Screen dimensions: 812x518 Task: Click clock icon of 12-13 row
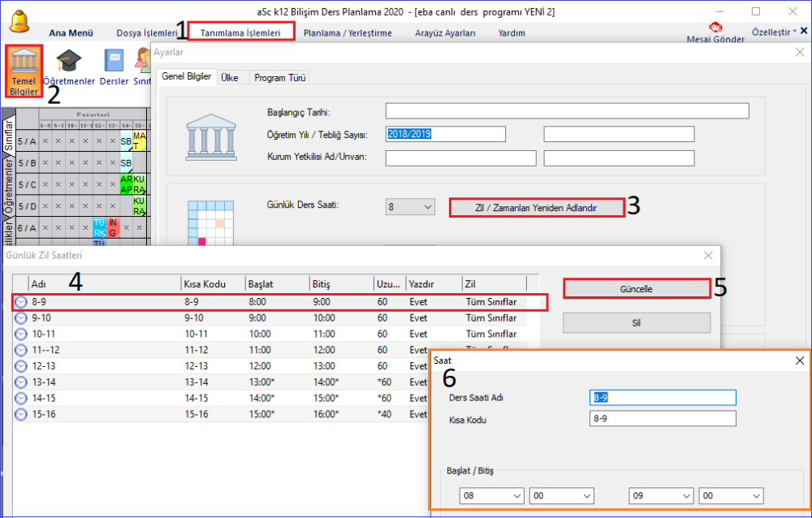(x=21, y=366)
